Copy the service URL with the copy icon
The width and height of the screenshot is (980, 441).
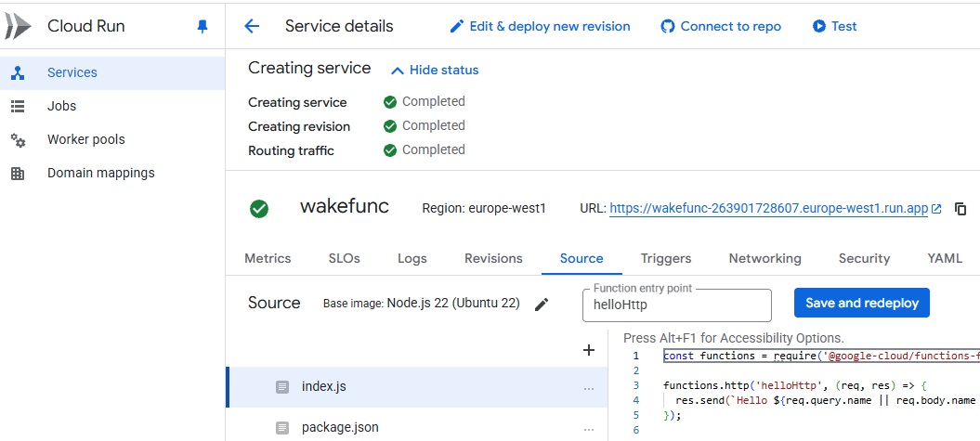pyautogui.click(x=960, y=209)
